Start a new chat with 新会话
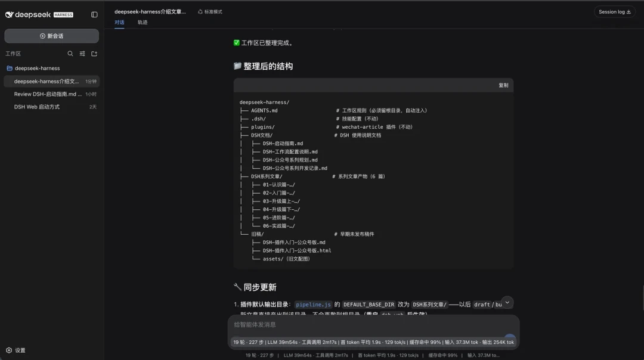 [x=51, y=36]
